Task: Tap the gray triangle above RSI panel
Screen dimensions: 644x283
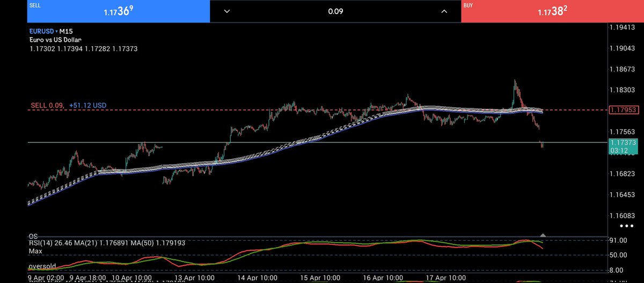Action: 543,235
